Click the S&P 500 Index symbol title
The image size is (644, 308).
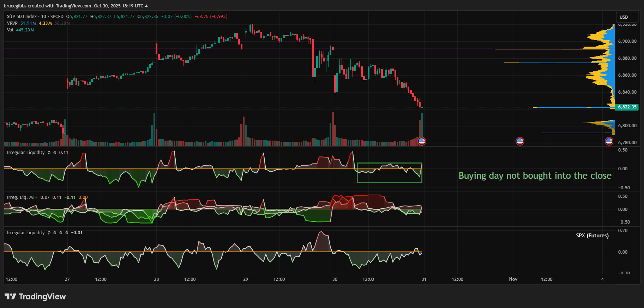coord(22,17)
